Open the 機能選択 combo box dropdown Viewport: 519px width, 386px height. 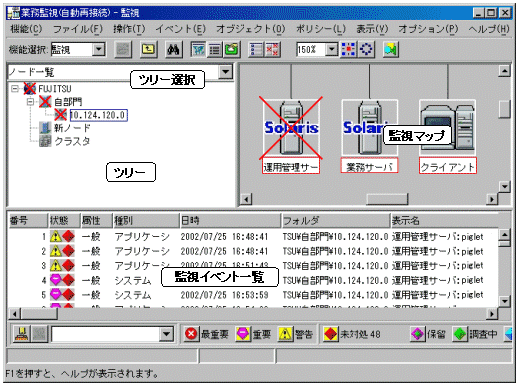pyautogui.click(x=99, y=50)
